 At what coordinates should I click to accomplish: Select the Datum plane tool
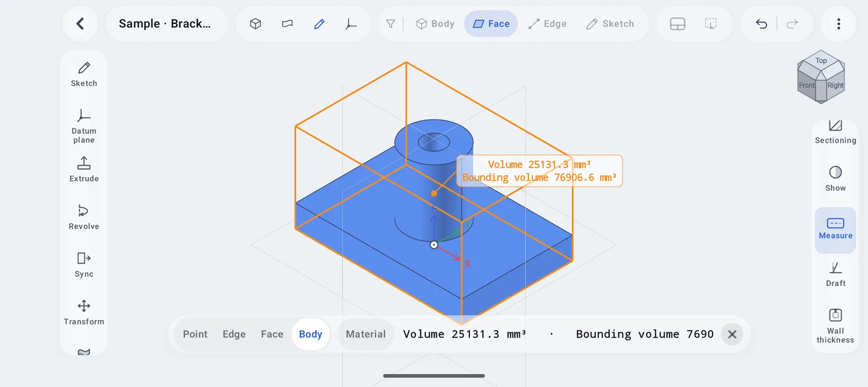click(x=84, y=126)
